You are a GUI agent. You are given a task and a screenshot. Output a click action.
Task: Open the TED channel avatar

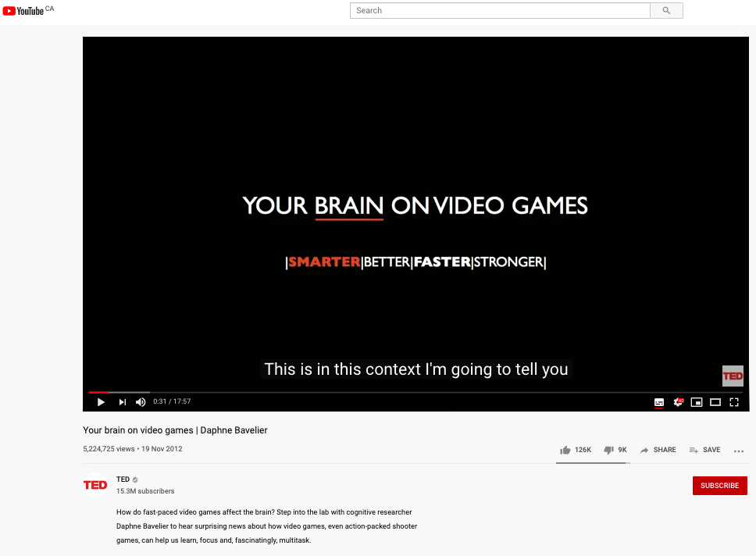pyautogui.click(x=95, y=485)
